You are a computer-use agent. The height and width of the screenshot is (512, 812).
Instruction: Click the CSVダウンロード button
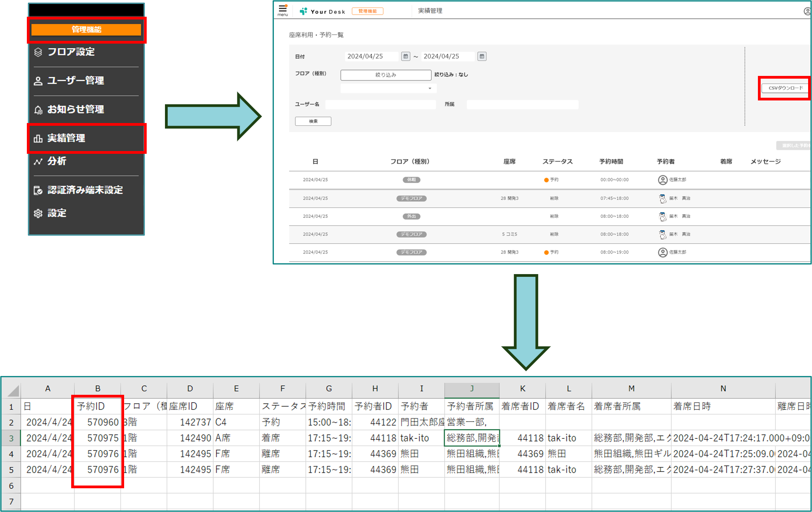[x=785, y=88]
